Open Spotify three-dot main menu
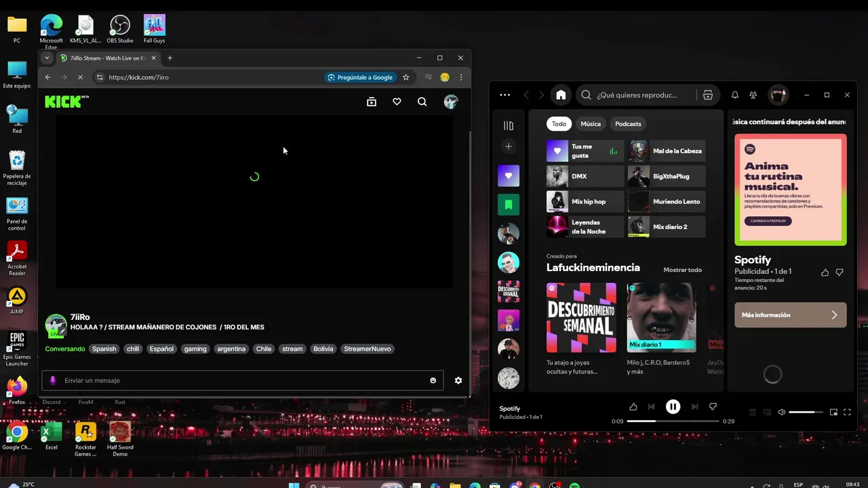868x488 pixels. pos(505,95)
